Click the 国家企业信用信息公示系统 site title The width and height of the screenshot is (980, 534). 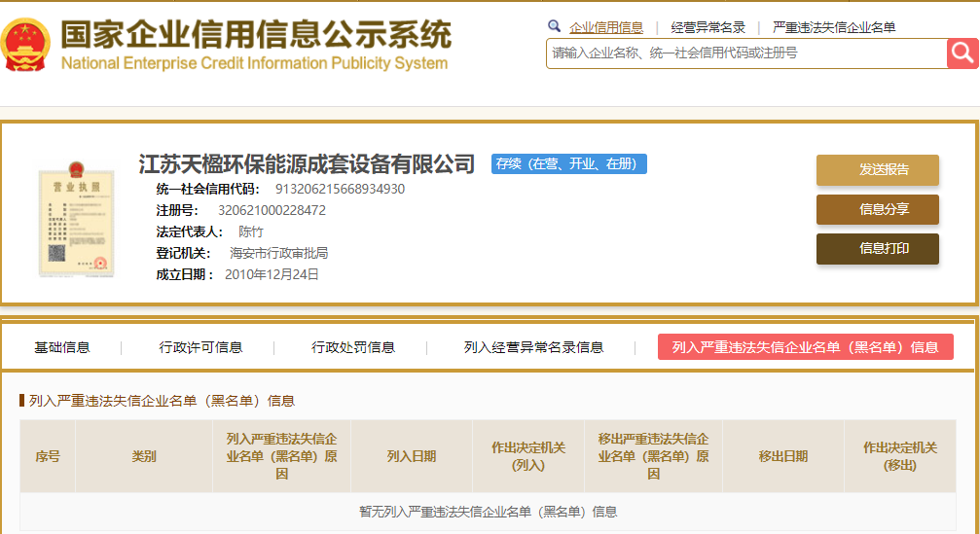pyautogui.click(x=256, y=34)
